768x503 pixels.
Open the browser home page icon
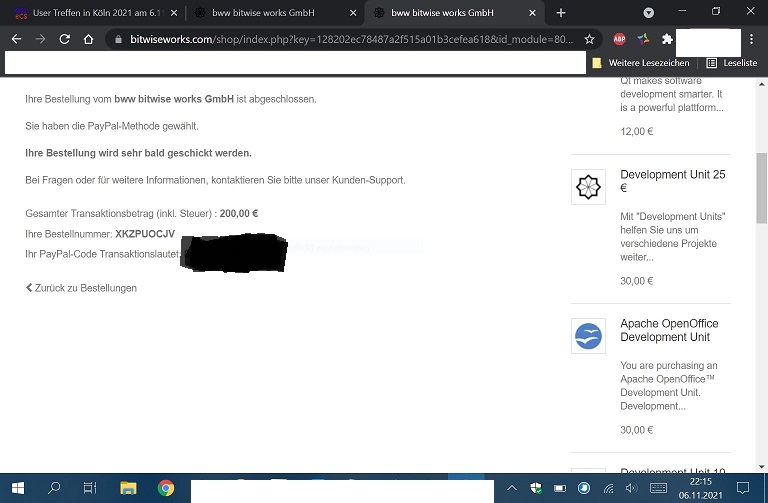pyautogui.click(x=88, y=39)
